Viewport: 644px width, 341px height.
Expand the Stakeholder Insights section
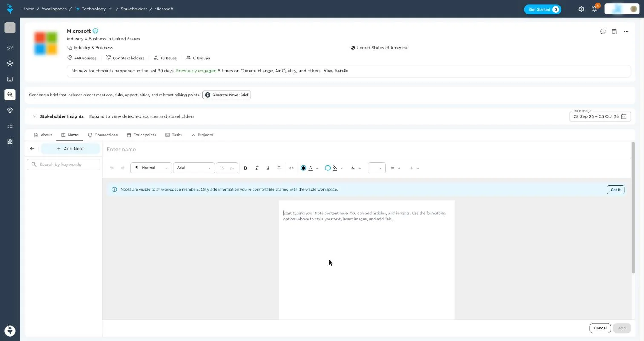pos(35,116)
